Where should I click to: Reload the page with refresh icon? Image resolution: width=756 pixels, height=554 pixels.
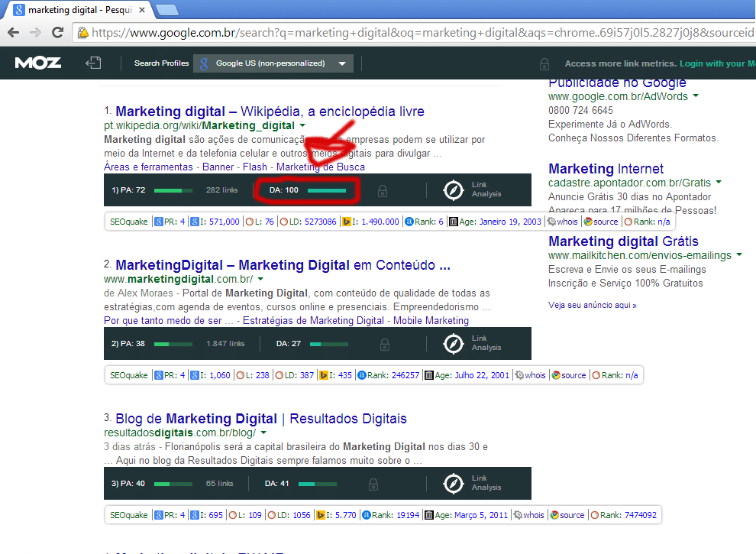58,32
